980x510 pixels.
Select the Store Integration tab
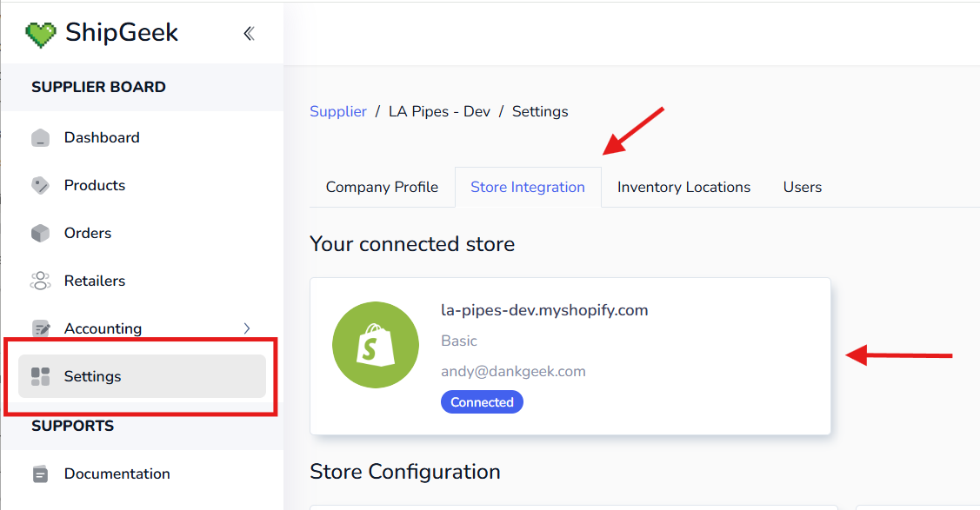coord(528,188)
